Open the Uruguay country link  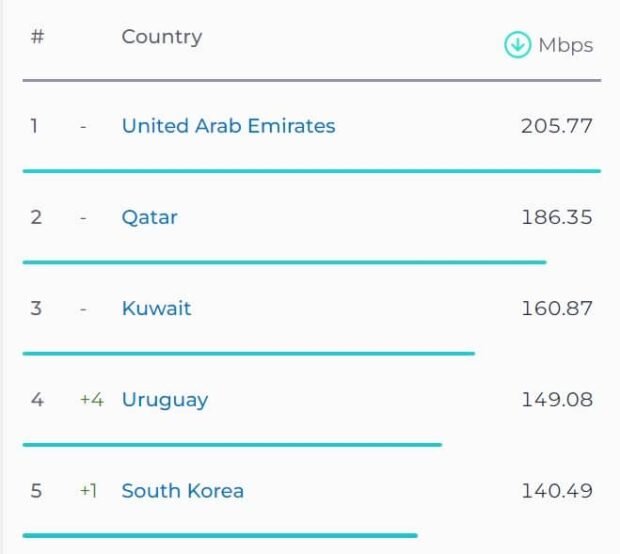pos(165,399)
